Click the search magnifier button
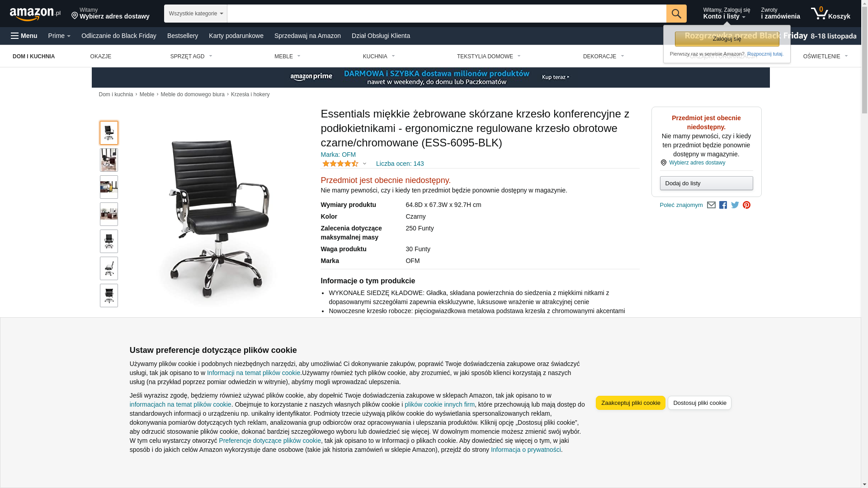868x488 pixels. point(676,14)
